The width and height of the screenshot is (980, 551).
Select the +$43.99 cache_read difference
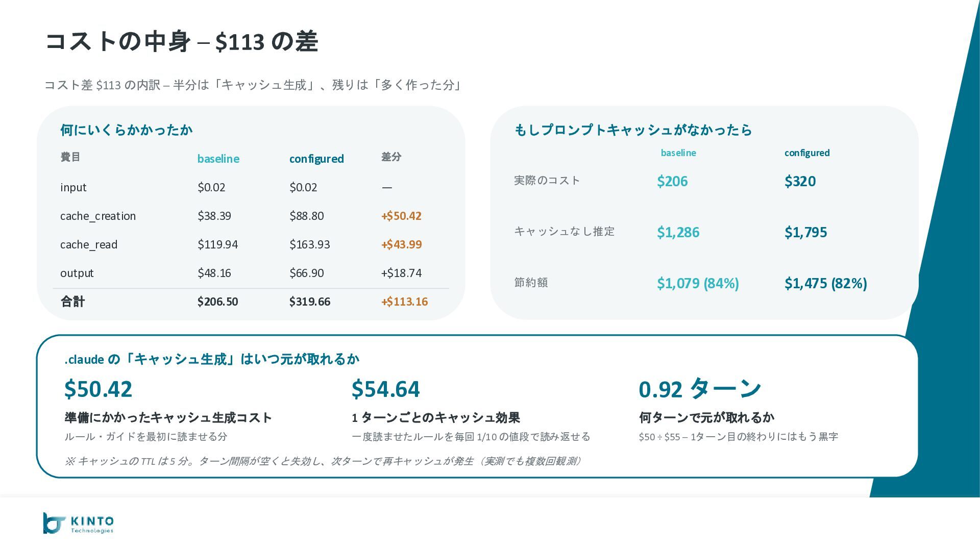401,244
